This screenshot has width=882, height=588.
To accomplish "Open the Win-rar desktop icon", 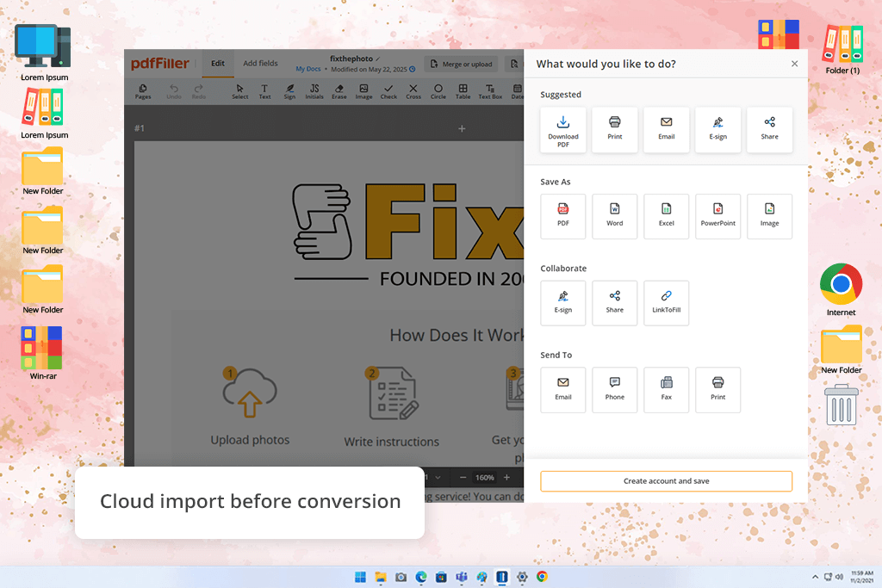I will (43, 354).
